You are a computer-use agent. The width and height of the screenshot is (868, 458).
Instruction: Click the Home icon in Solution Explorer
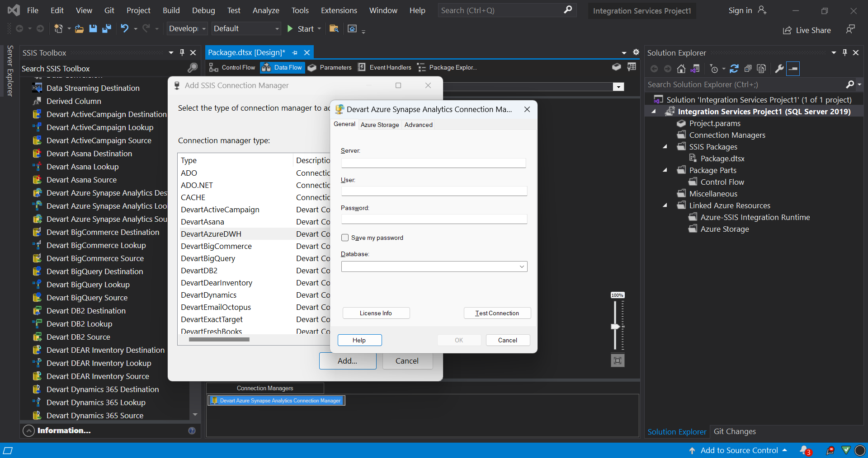coord(681,69)
